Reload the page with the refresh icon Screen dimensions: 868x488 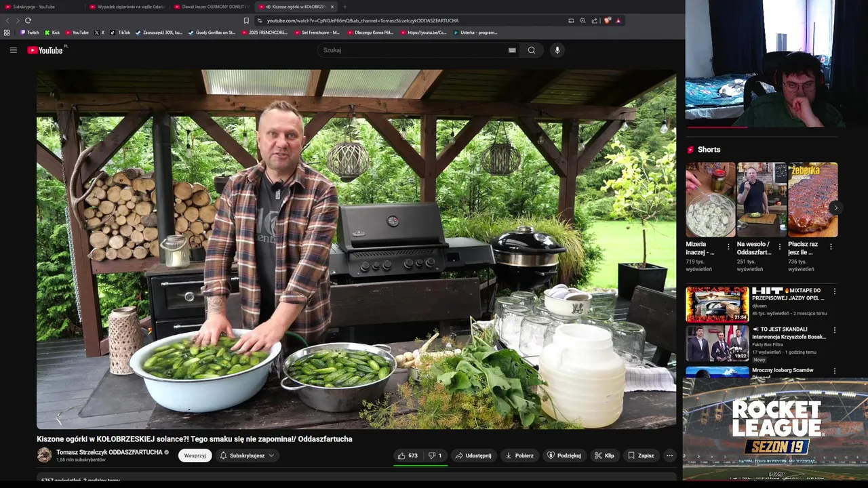click(28, 20)
